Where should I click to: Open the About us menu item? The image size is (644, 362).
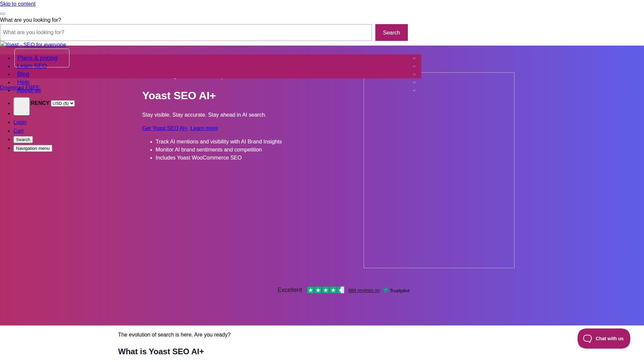pyautogui.click(x=29, y=90)
